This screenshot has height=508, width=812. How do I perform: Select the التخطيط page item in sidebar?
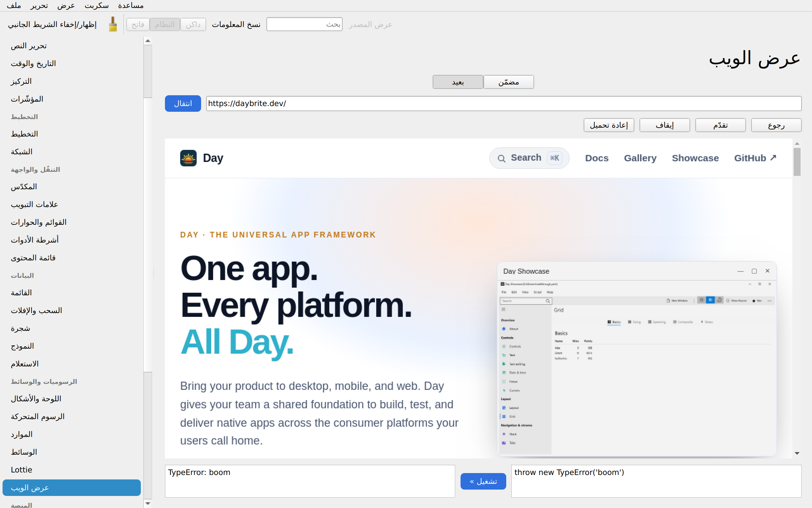pos(71,134)
